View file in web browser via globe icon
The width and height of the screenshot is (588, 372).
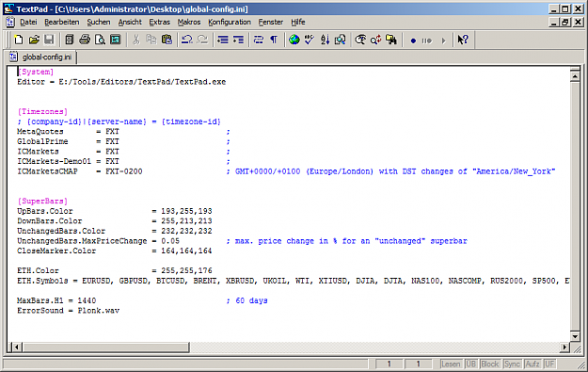point(294,40)
